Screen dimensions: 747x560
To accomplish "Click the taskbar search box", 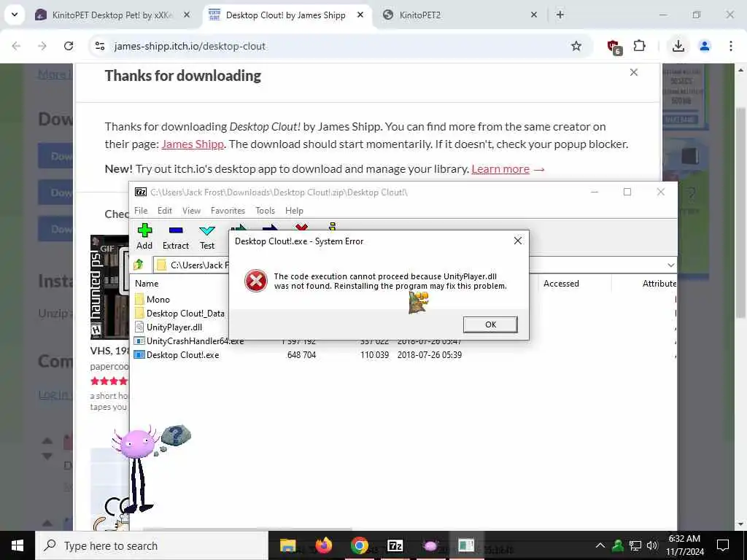I will pyautogui.click(x=152, y=545).
